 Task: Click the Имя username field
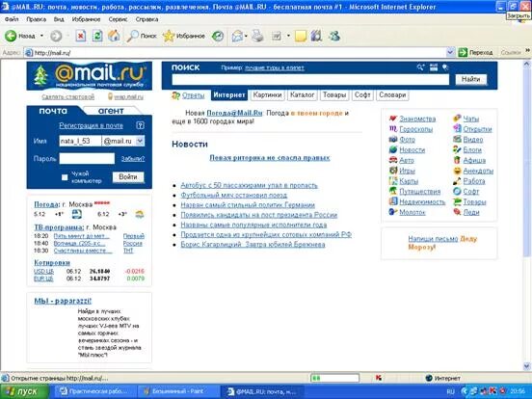(80, 141)
